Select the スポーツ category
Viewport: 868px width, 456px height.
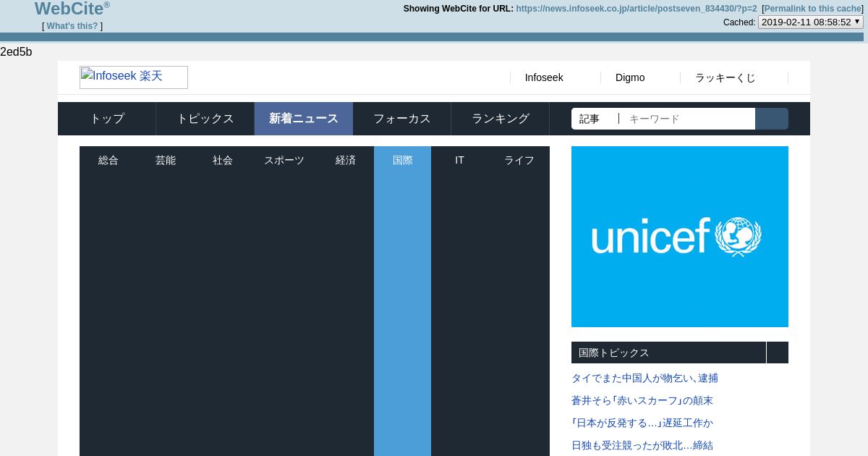284,160
